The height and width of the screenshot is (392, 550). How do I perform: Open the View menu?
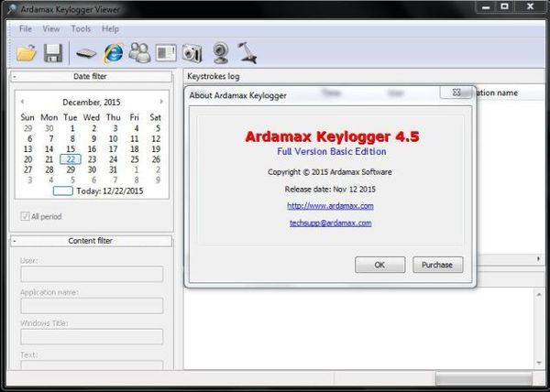point(51,28)
